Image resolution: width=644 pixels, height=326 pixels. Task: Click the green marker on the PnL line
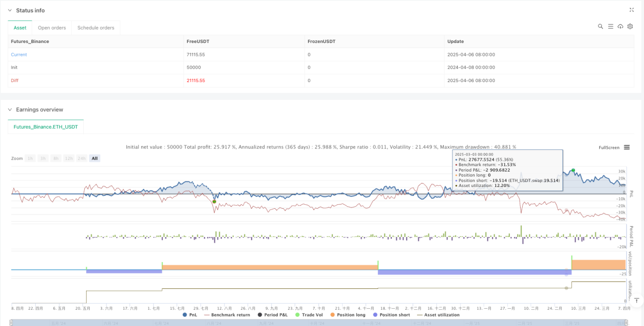tap(573, 170)
